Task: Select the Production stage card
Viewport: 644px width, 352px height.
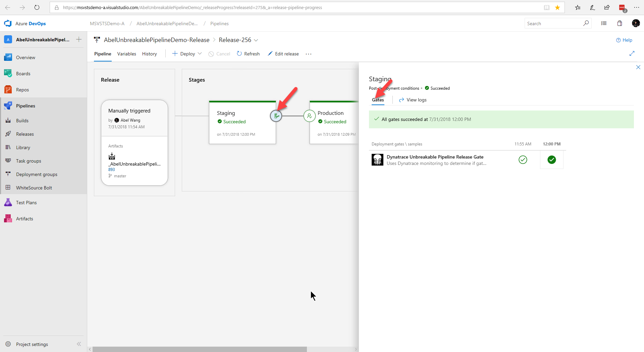Action: [334, 123]
